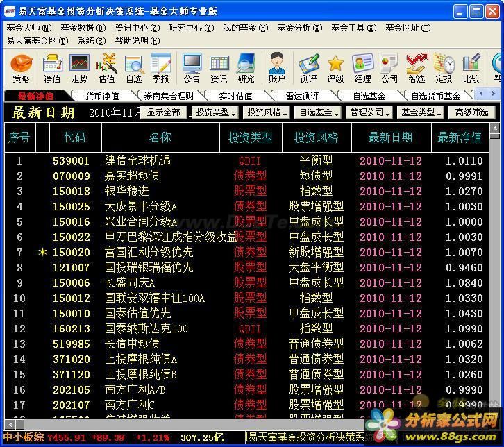Switch to the 实时估值 tab
504x447 pixels.
[235, 96]
